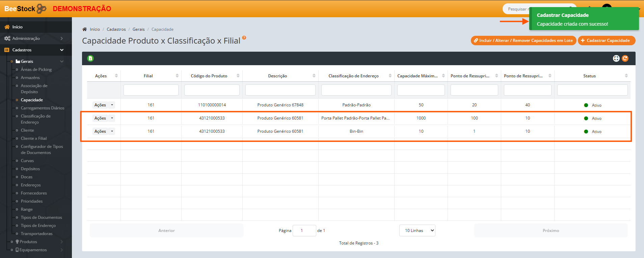Click the Descrição column filter field
The height and width of the screenshot is (258, 644).
point(280,90)
